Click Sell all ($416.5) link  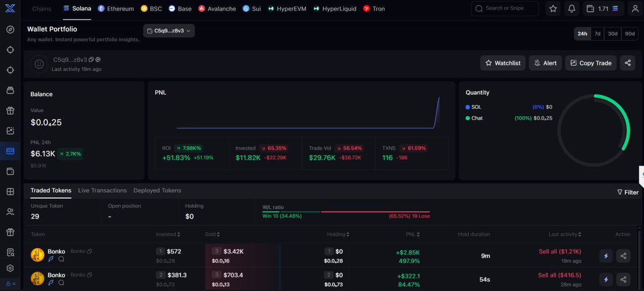pyautogui.click(x=560, y=275)
